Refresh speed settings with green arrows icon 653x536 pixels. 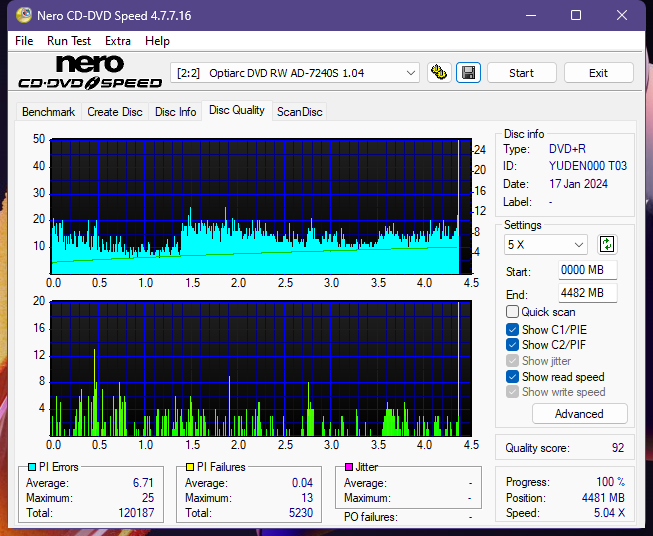tap(607, 244)
